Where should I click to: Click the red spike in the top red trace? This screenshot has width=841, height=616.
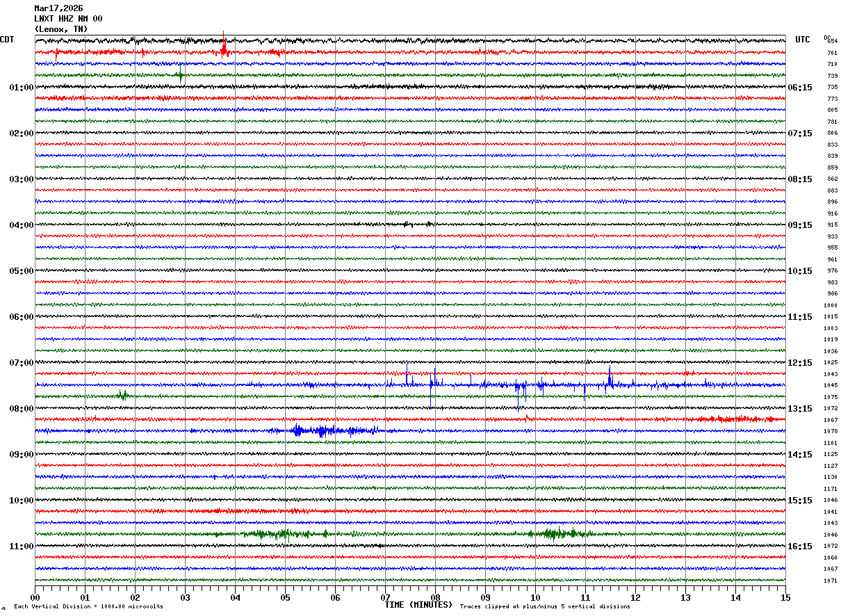[224, 49]
